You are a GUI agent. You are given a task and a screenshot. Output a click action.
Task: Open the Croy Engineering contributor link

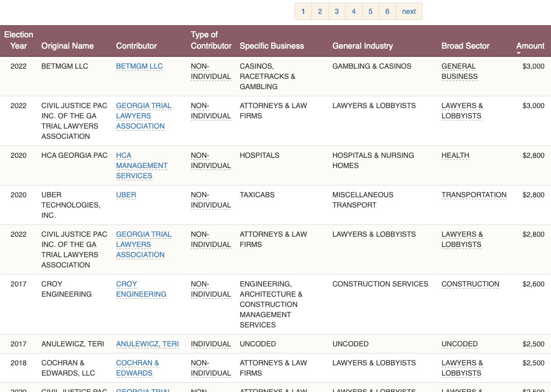141,289
